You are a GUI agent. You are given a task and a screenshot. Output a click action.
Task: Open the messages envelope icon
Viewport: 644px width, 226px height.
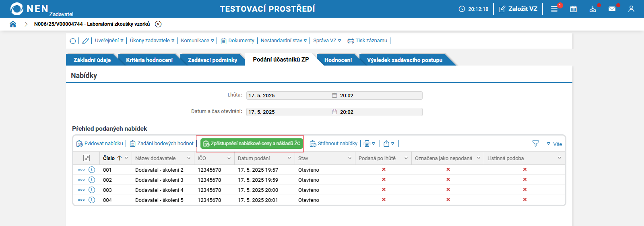click(612, 9)
